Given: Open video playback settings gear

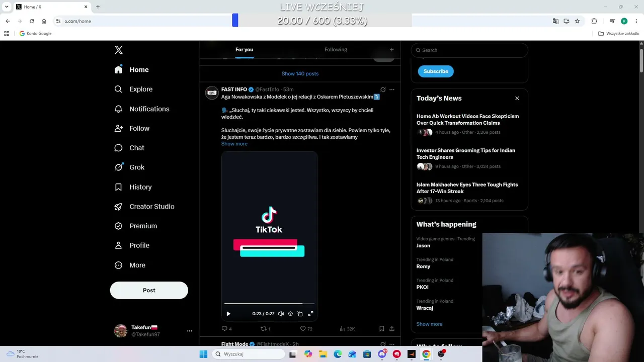Looking at the screenshot, I should click(x=290, y=314).
